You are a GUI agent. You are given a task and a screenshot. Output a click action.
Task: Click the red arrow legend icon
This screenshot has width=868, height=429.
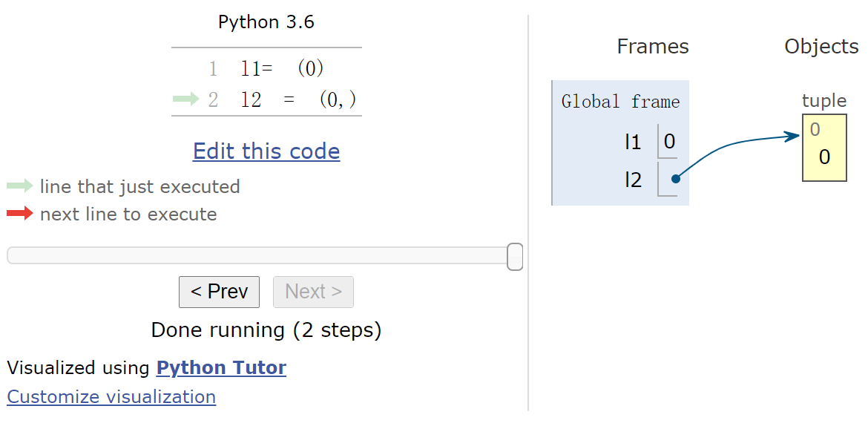[20, 214]
